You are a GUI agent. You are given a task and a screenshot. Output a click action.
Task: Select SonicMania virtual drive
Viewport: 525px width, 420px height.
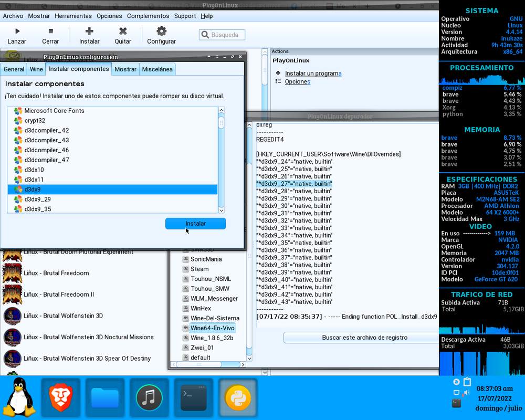[206, 259]
